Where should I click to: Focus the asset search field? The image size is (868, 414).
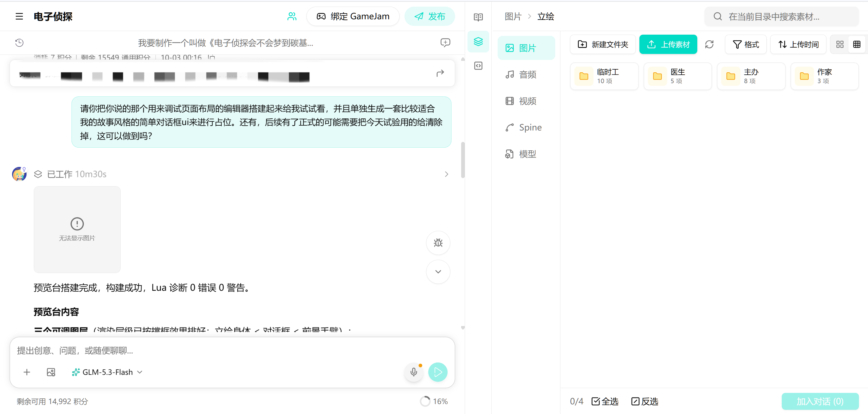[781, 16]
